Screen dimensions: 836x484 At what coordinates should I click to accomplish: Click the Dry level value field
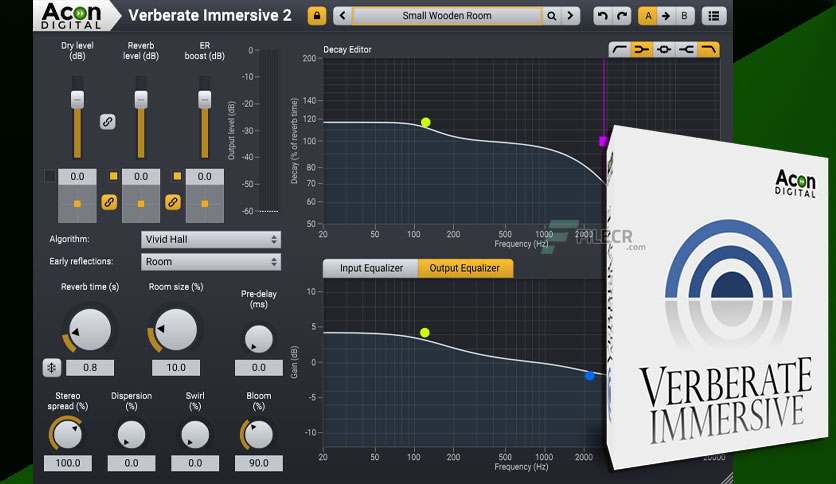coord(77,176)
